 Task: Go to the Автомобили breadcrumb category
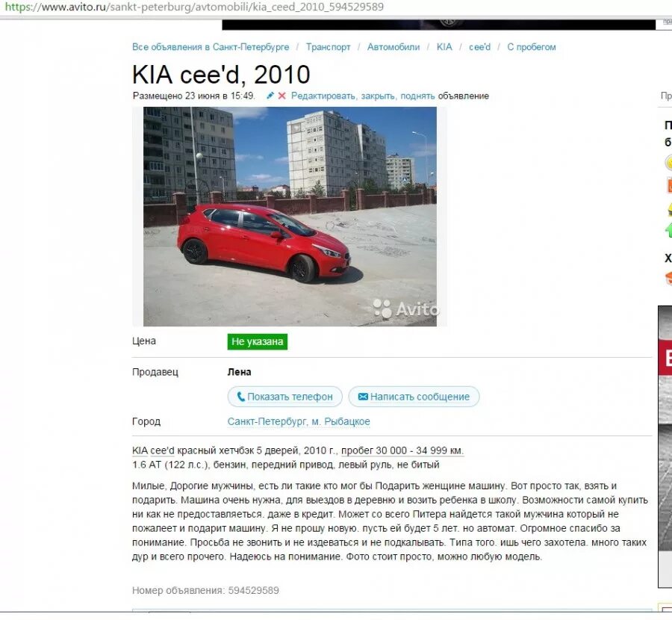(x=393, y=47)
